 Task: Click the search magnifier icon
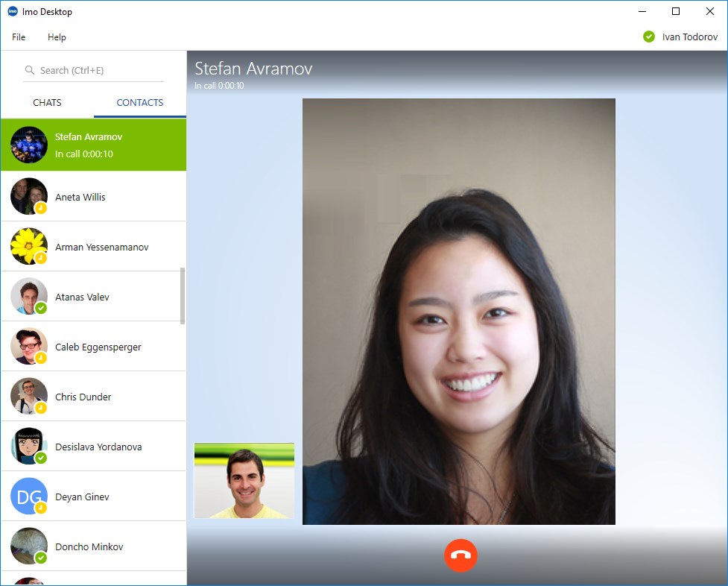tap(30, 70)
